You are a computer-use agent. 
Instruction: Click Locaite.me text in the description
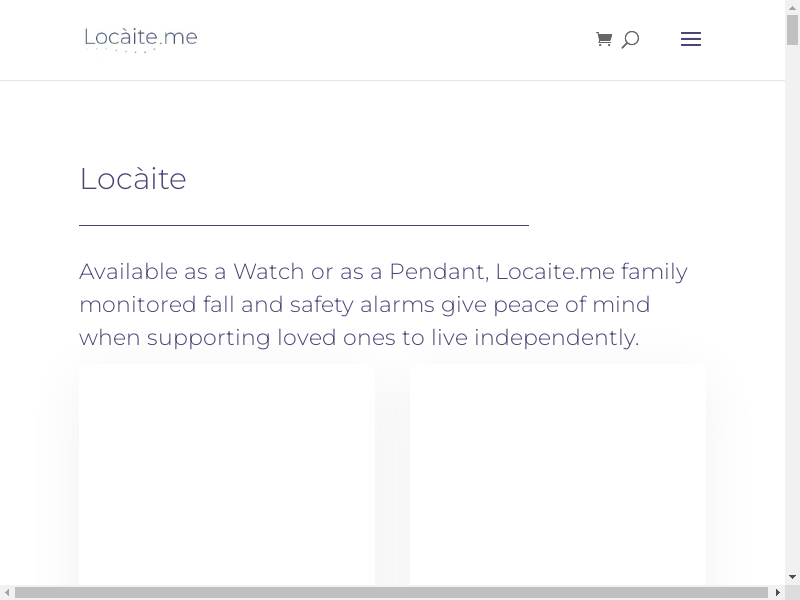555,272
